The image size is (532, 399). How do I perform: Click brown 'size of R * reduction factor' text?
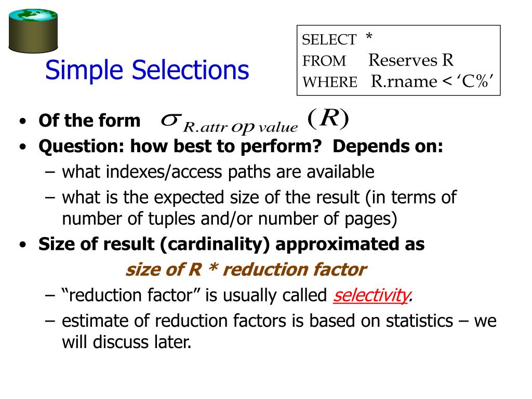246,270
